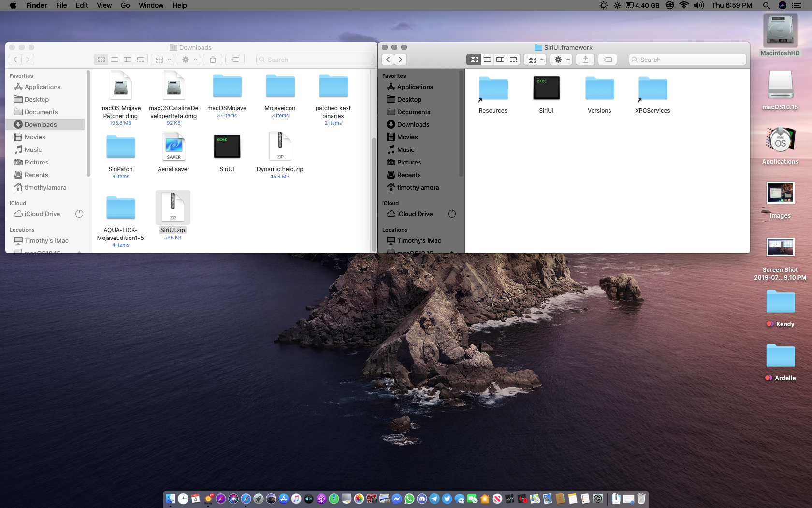
Task: Open Notification Center in menu bar
Action: coord(797,5)
